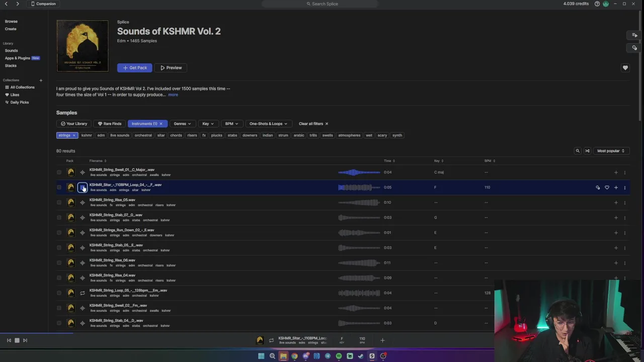Go back with navigation arrow
Viewport: 644px width, 362px height.
coord(6,4)
